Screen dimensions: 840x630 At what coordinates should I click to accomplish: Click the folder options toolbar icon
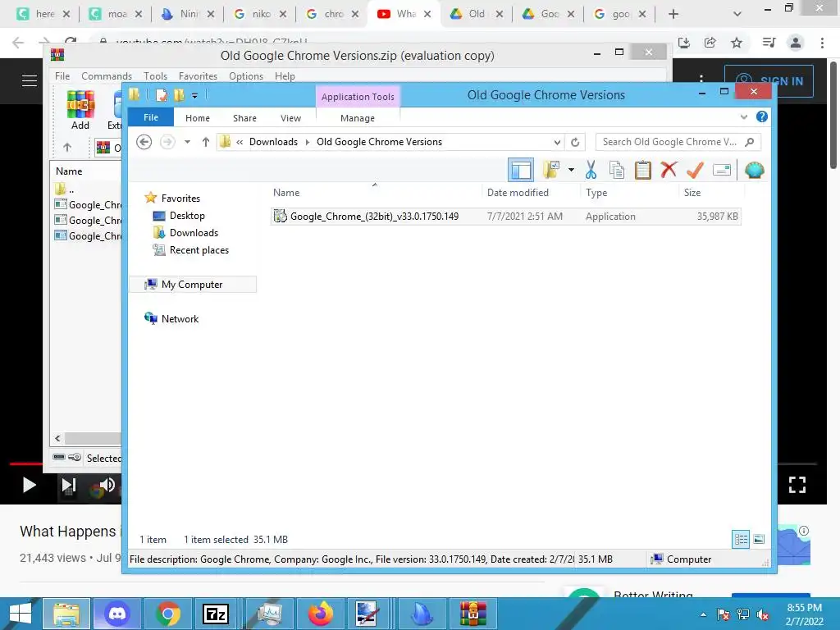click(551, 171)
